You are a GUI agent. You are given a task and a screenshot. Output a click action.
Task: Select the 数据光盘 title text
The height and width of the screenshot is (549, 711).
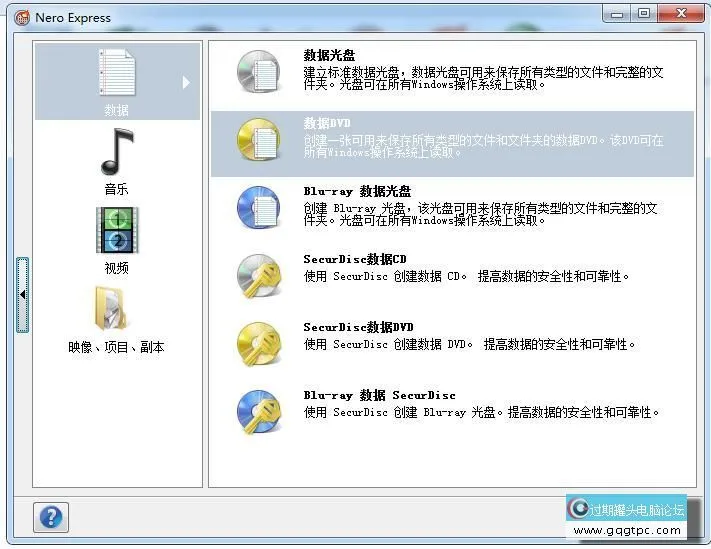[329, 55]
